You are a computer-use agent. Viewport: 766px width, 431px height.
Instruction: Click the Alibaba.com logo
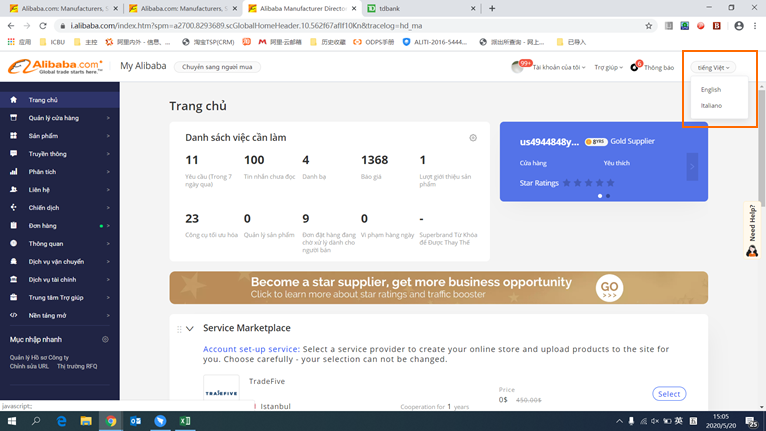(x=55, y=66)
